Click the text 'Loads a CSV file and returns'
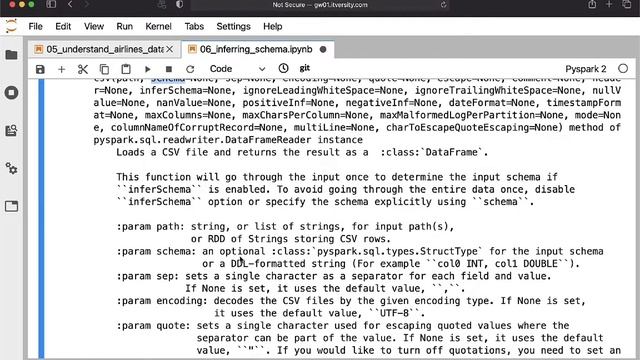This screenshot has height=360, width=640. (x=202, y=152)
